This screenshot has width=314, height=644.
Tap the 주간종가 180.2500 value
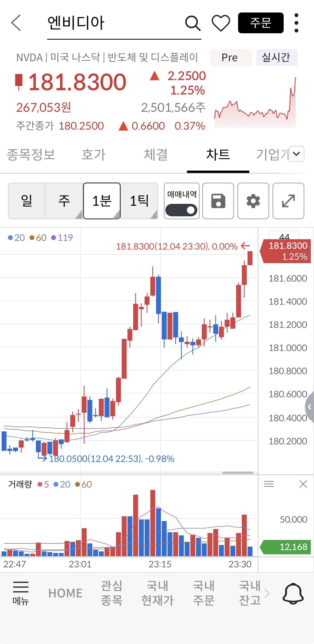point(81,126)
